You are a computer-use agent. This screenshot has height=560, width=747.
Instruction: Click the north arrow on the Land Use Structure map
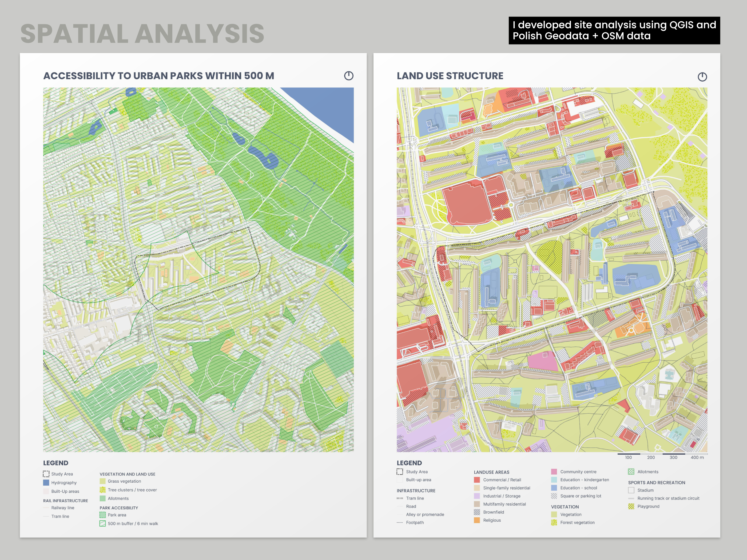pyautogui.click(x=702, y=77)
